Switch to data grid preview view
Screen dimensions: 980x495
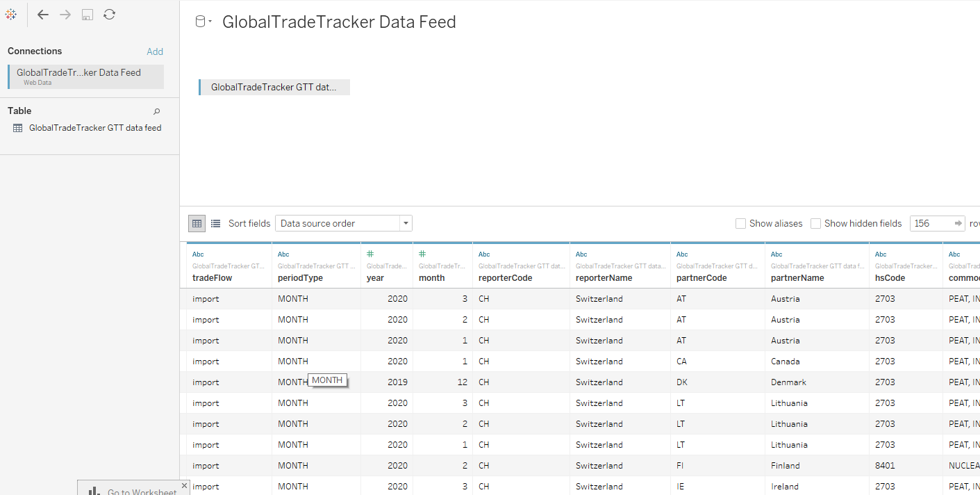(197, 223)
